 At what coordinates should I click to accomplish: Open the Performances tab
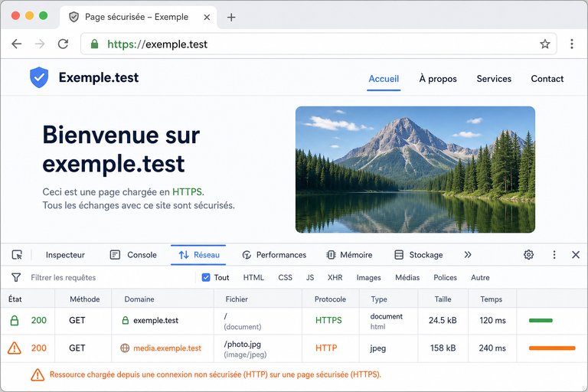click(274, 255)
